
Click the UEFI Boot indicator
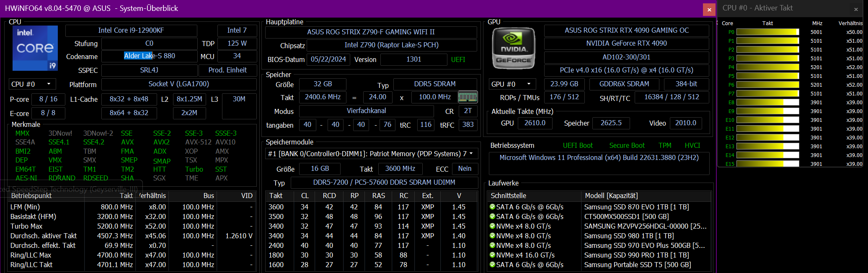coord(578,145)
